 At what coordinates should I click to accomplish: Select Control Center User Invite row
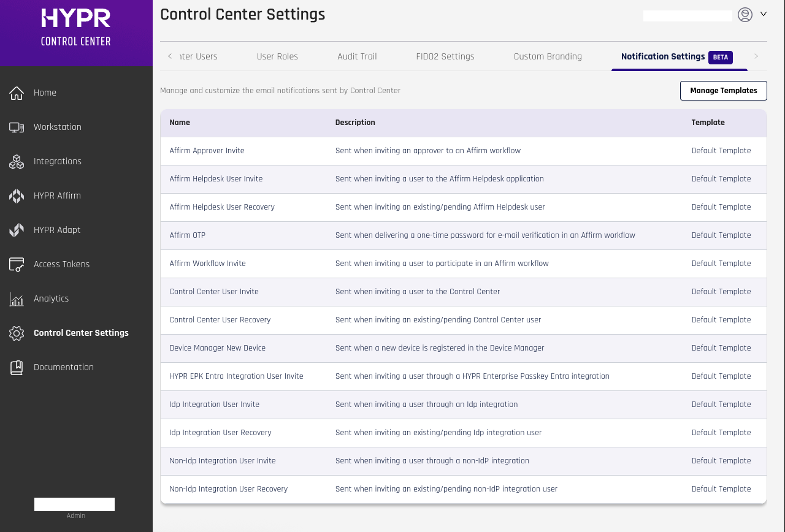[214, 292]
